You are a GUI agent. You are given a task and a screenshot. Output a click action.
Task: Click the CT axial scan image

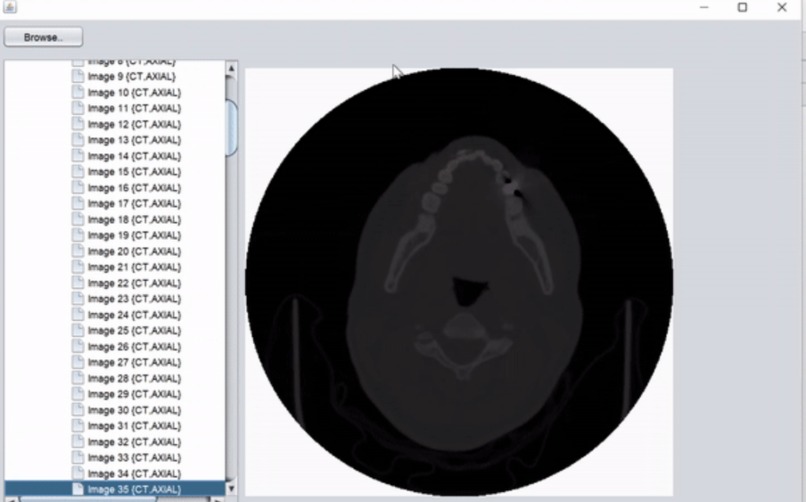[459, 282]
